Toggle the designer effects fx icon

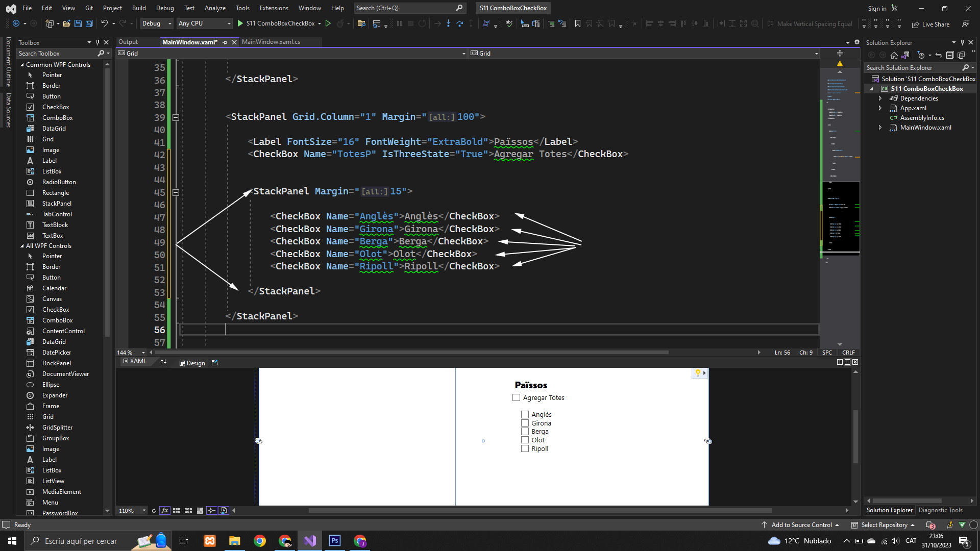click(164, 511)
